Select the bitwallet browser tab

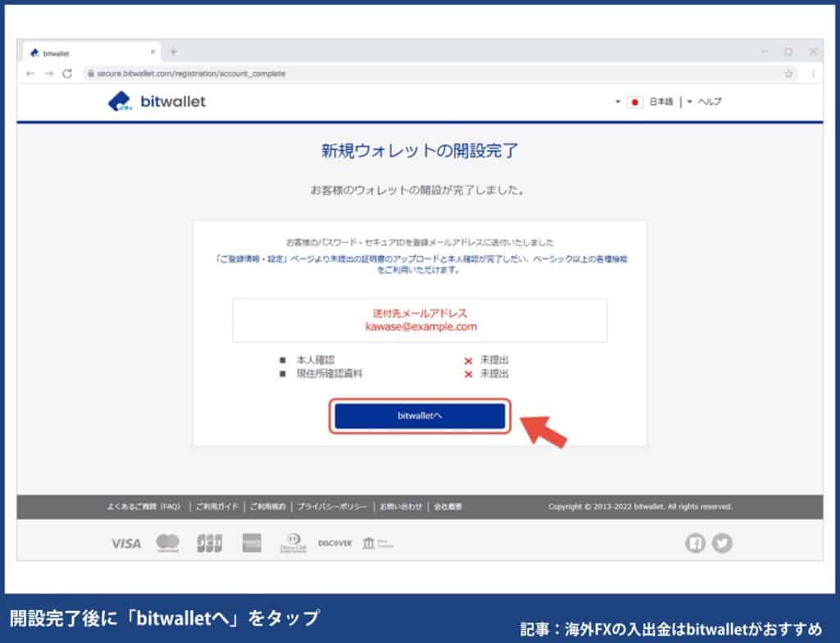92,52
